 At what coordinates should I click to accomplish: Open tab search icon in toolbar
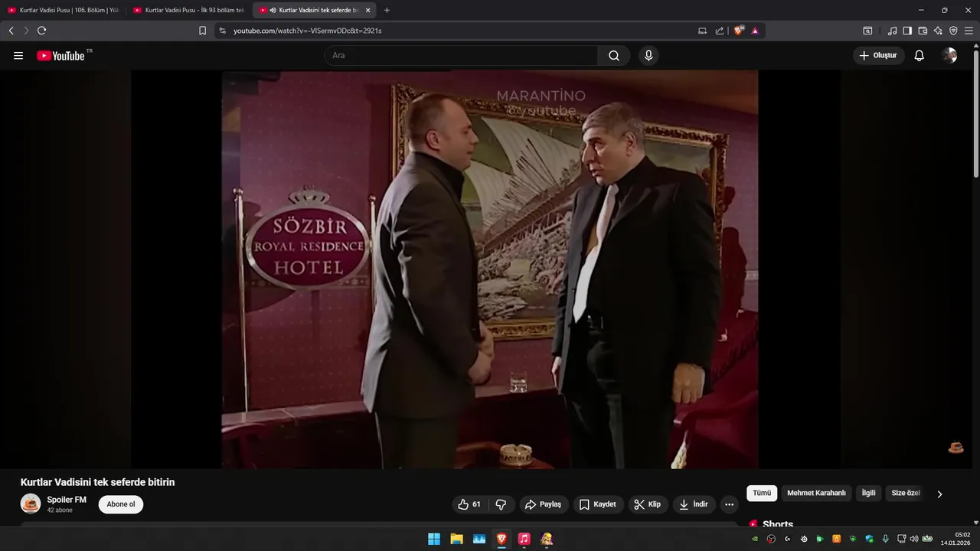867,31
